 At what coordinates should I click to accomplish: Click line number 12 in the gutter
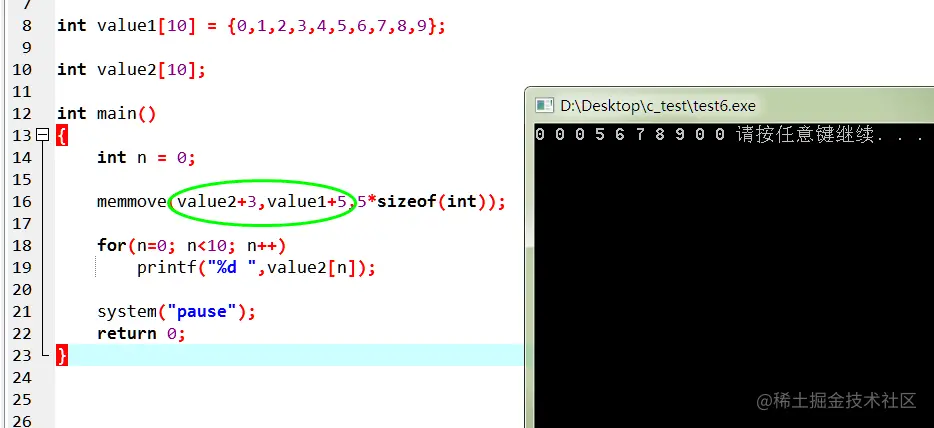(x=22, y=114)
